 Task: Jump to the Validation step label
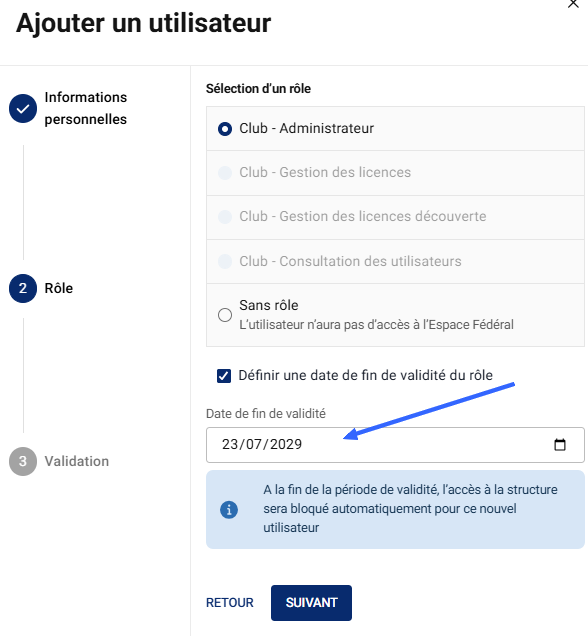click(x=77, y=461)
